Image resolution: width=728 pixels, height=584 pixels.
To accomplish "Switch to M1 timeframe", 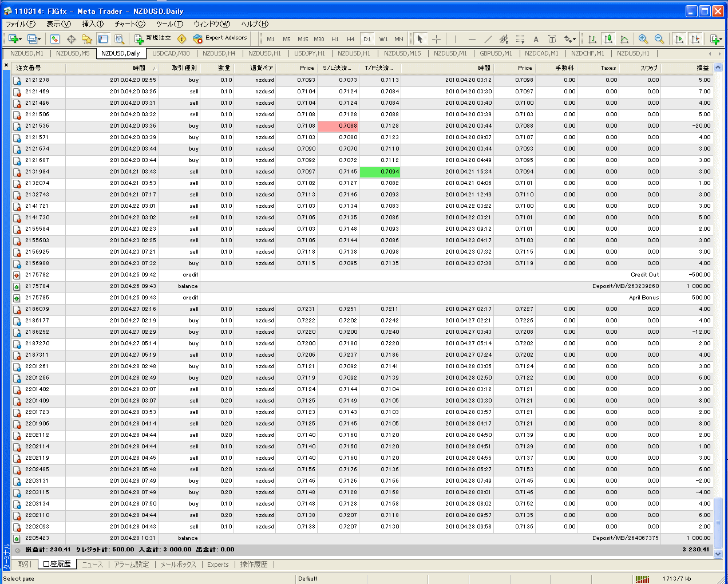I will point(271,39).
